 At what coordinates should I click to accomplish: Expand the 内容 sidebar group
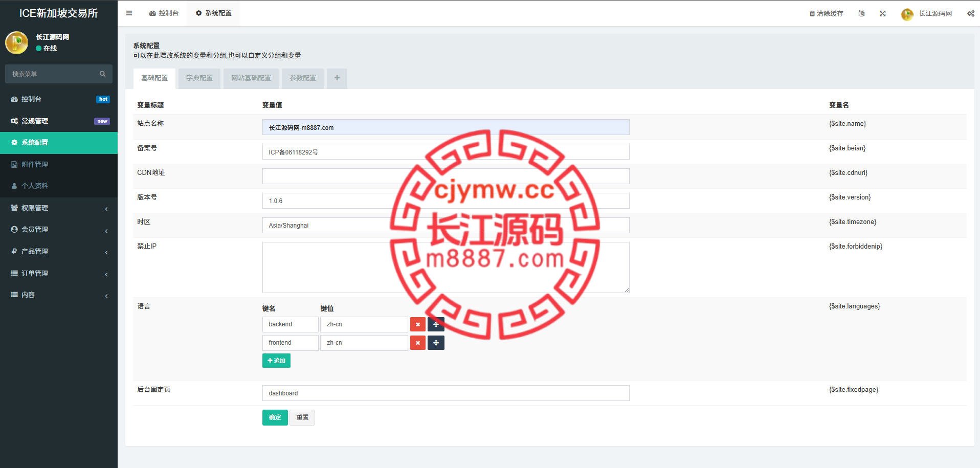(59, 295)
